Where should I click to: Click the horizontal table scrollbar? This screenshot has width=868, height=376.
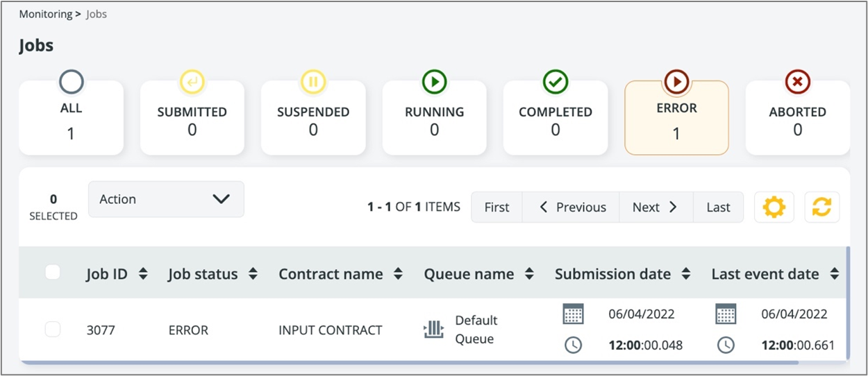[410, 361]
